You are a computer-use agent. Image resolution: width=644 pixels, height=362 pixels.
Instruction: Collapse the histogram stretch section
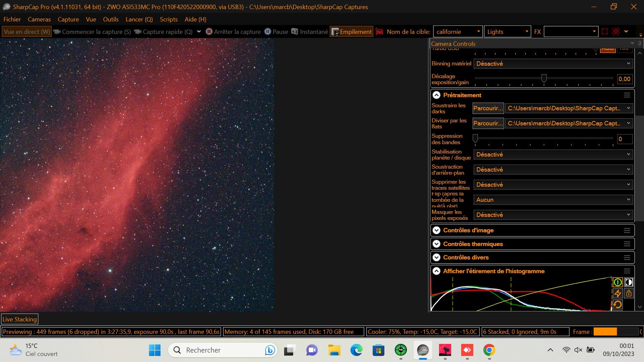(436, 271)
